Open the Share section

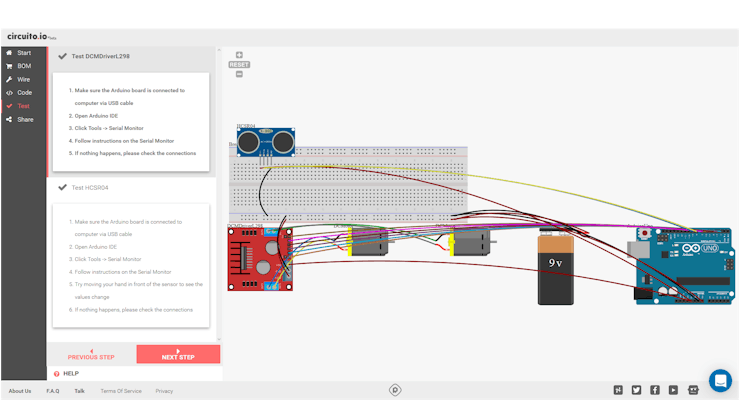[24, 119]
